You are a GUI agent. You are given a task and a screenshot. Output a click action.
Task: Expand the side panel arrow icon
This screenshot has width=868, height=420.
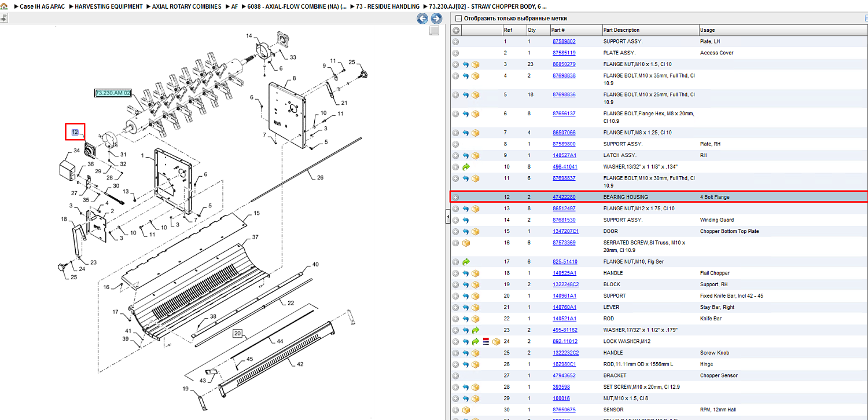point(3,19)
